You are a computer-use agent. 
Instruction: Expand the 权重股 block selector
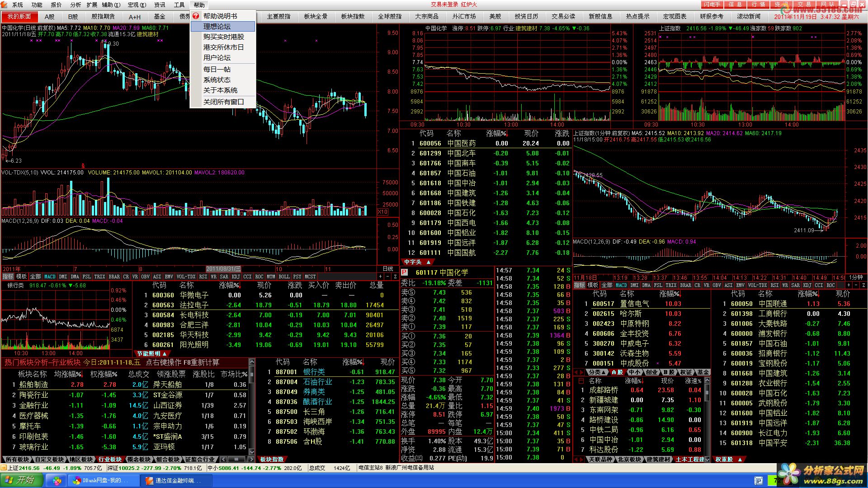pos(728,460)
